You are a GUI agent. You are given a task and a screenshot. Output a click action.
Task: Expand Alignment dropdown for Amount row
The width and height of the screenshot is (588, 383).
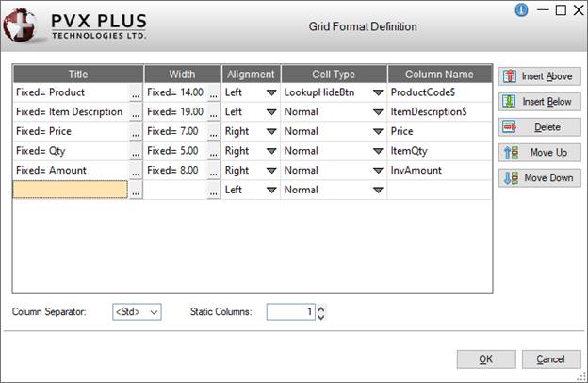pos(271,171)
